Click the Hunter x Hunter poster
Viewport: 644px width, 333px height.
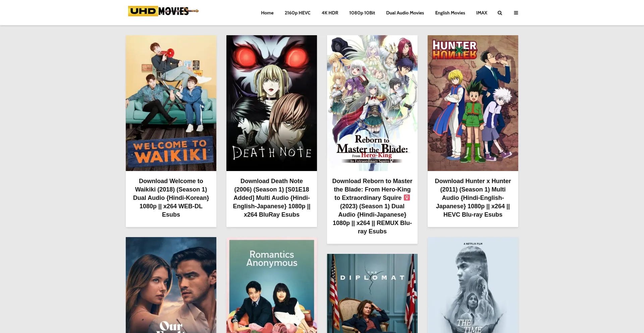(x=473, y=103)
